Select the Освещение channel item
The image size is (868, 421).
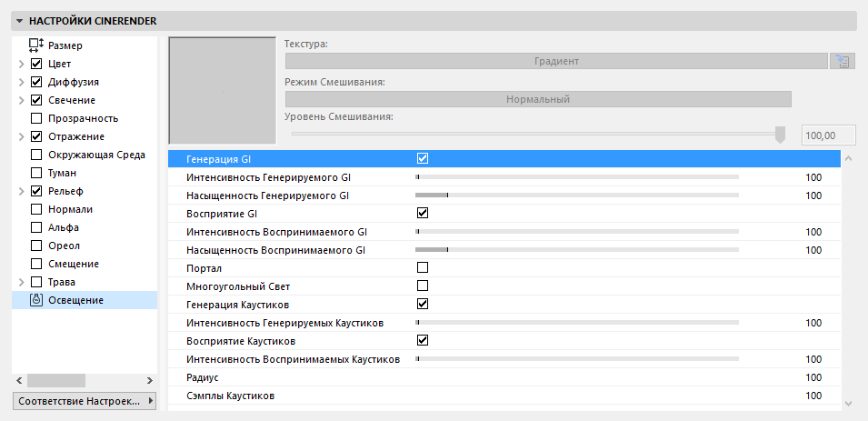pyautogui.click(x=85, y=300)
